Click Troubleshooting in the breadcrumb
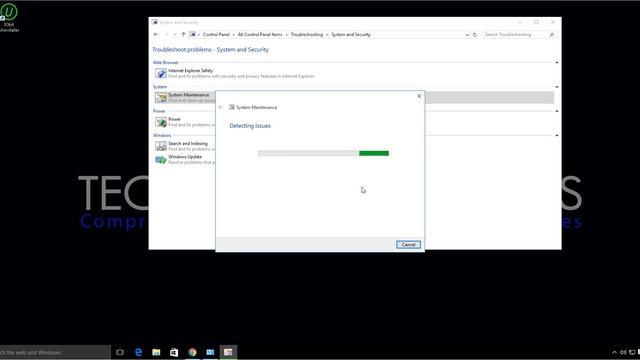The width and height of the screenshot is (640, 360). tap(307, 35)
